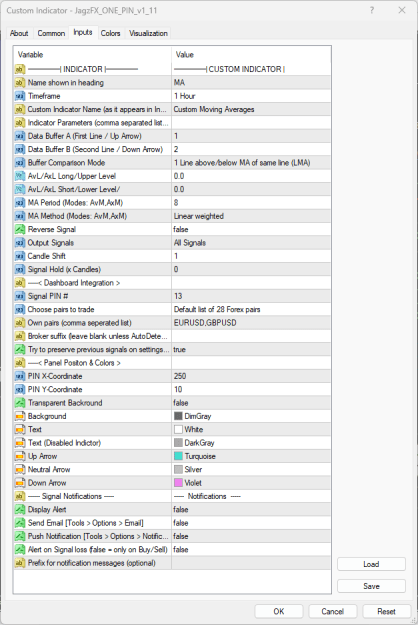The width and height of the screenshot is (418, 625).
Task: Switch to the Common tab
Action: click(x=51, y=33)
